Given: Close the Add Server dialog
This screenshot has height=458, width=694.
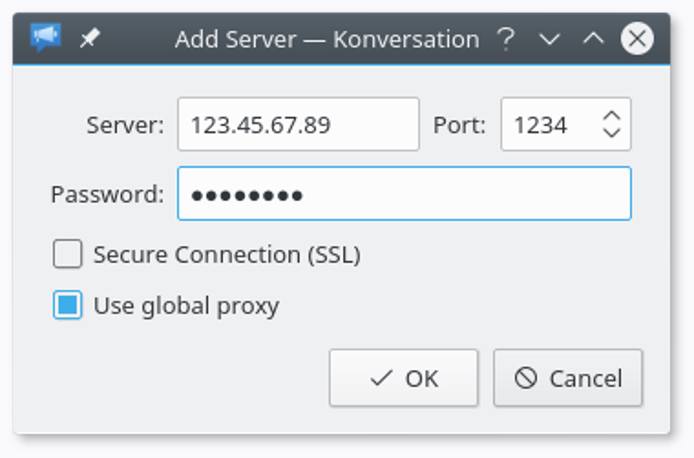Looking at the screenshot, I should tap(637, 39).
